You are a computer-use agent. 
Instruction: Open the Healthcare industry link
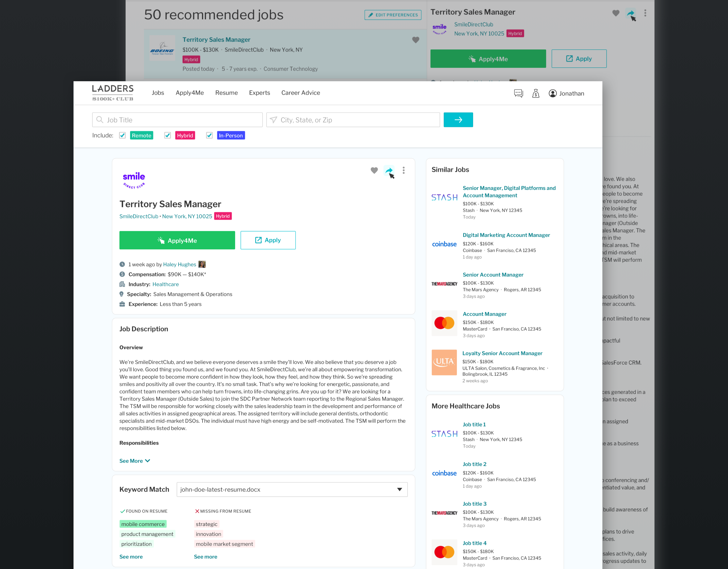click(165, 284)
